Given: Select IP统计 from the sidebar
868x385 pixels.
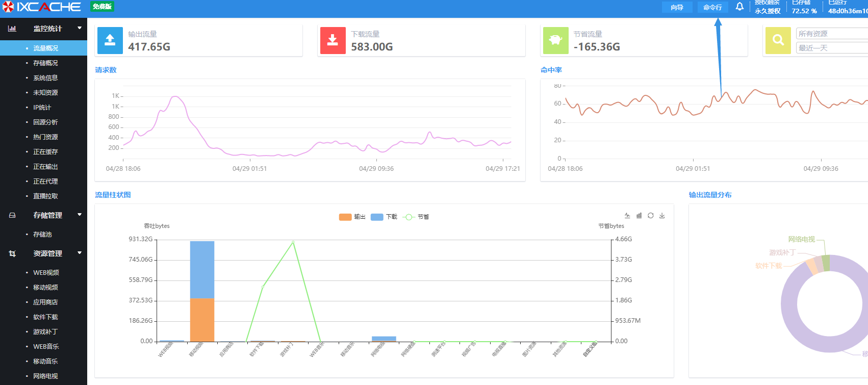Looking at the screenshot, I should coord(42,108).
